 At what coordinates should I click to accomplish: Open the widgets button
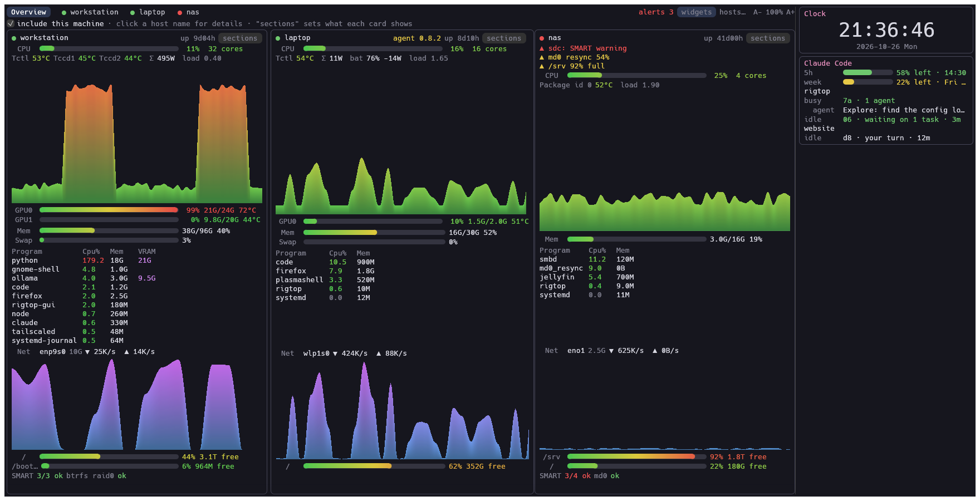coord(697,12)
